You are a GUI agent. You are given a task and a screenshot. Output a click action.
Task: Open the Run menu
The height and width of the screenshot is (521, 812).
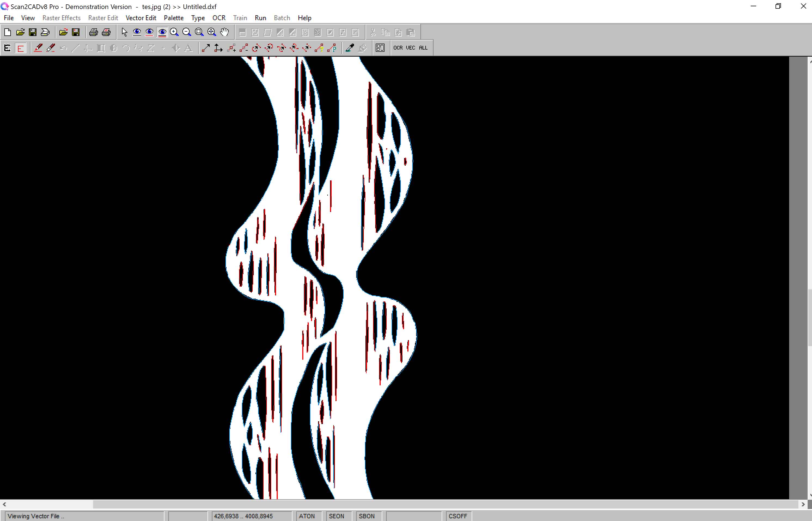click(x=260, y=18)
